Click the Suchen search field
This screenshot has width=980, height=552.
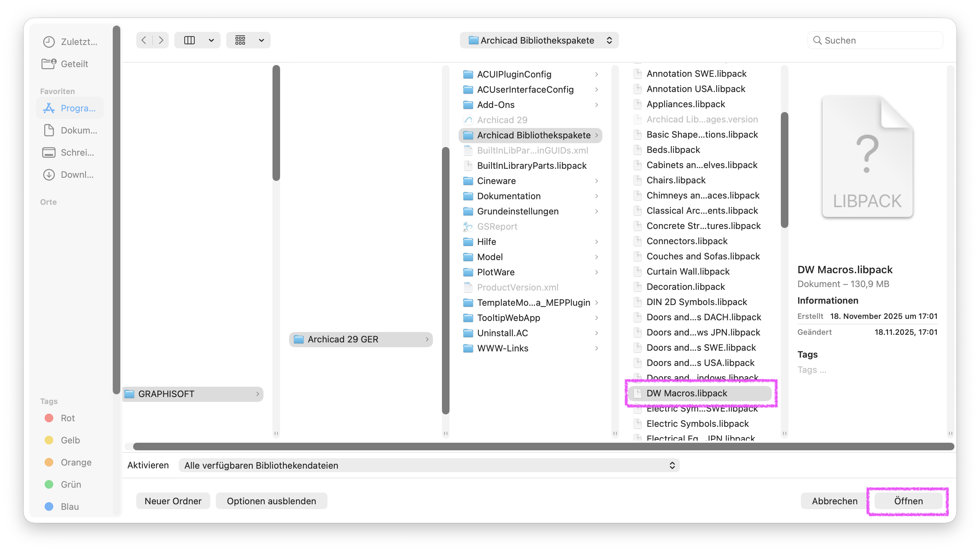tap(875, 40)
